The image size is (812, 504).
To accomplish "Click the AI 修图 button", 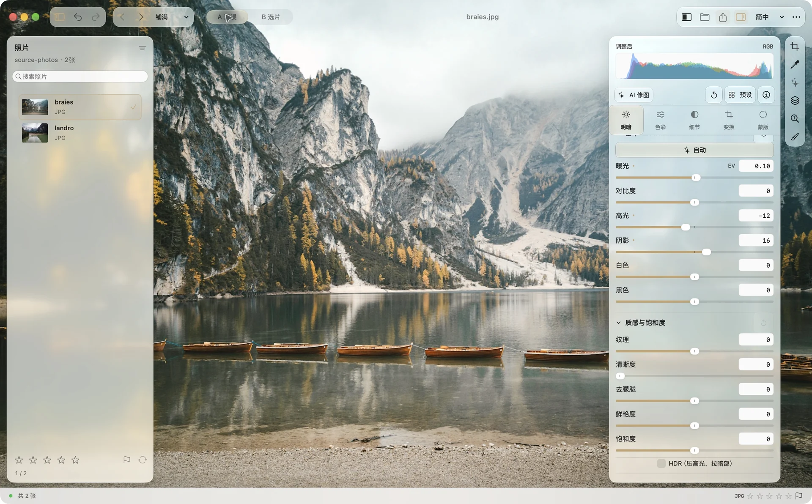I will pos(634,95).
